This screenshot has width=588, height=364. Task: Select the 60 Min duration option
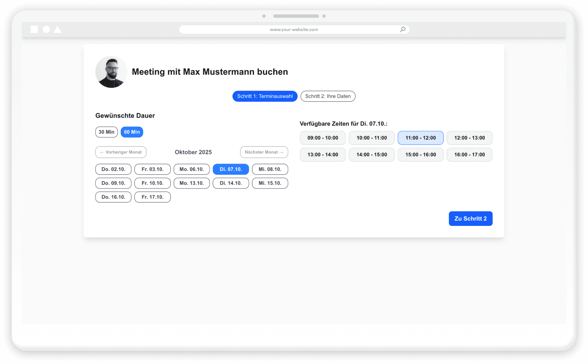[132, 132]
